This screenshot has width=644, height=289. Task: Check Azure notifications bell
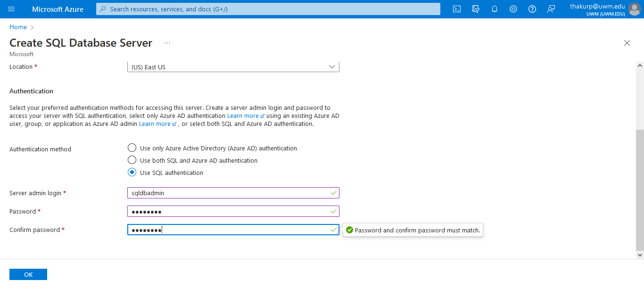[x=495, y=8]
